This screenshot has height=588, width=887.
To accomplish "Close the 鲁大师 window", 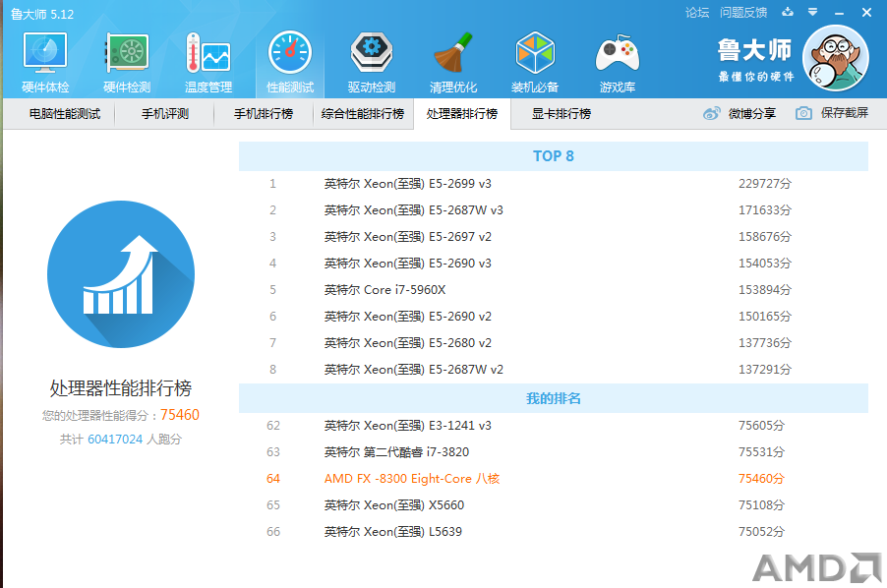I will tap(866, 13).
